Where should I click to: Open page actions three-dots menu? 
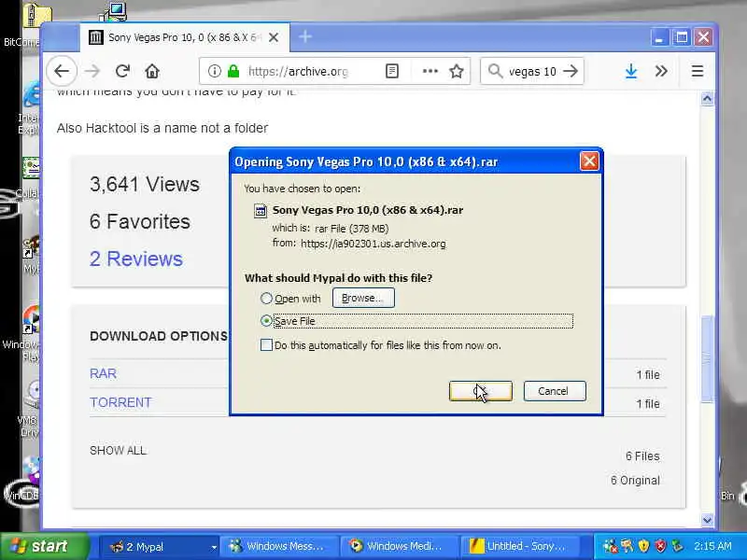point(430,72)
